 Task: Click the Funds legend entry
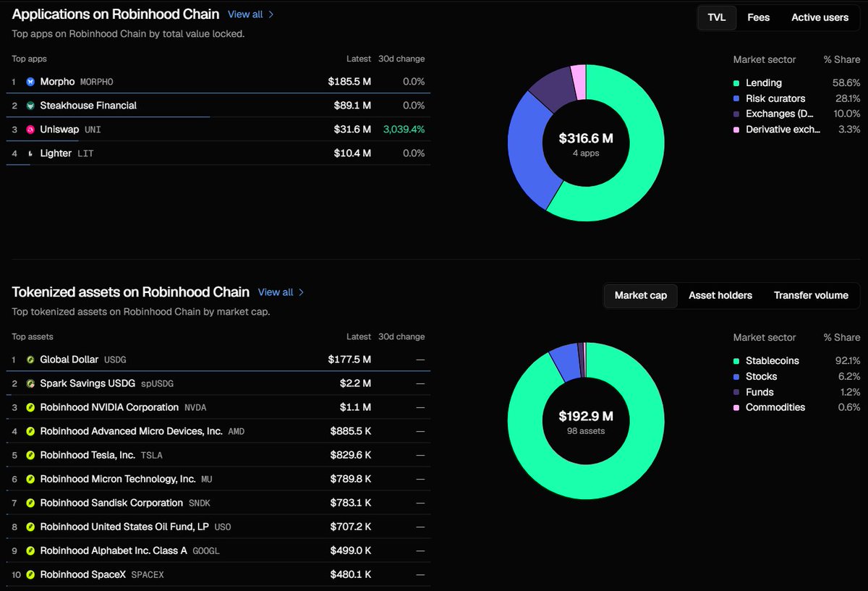796,392
